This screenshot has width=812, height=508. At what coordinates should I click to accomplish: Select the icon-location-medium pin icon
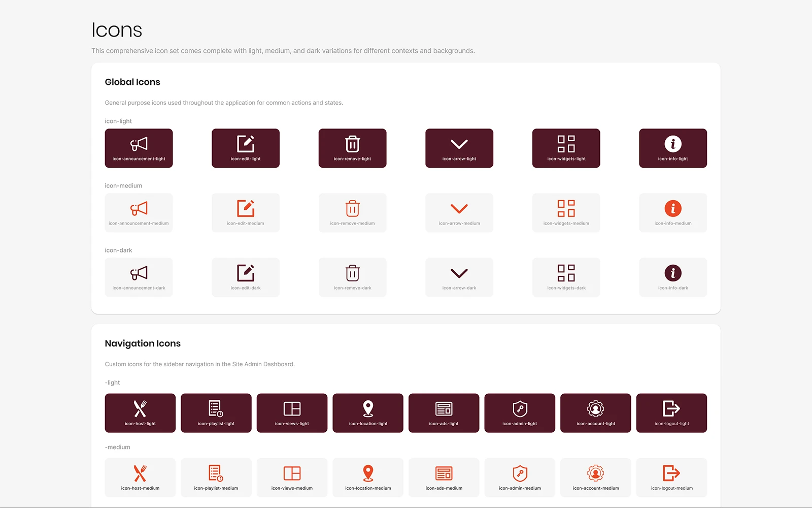point(368,473)
